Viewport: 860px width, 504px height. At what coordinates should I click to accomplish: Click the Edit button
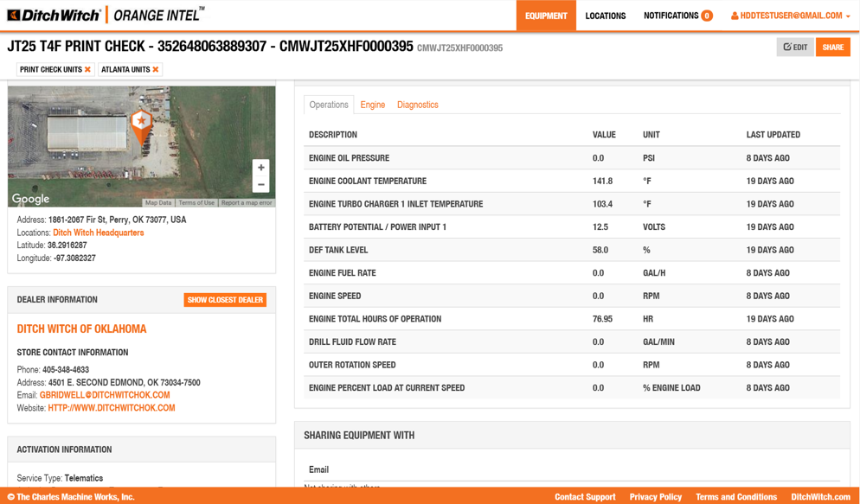pyautogui.click(x=795, y=47)
